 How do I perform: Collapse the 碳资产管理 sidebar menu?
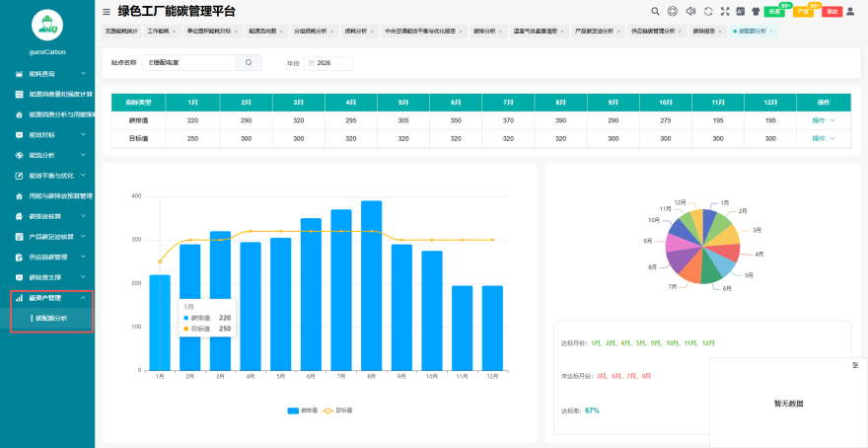click(x=51, y=298)
